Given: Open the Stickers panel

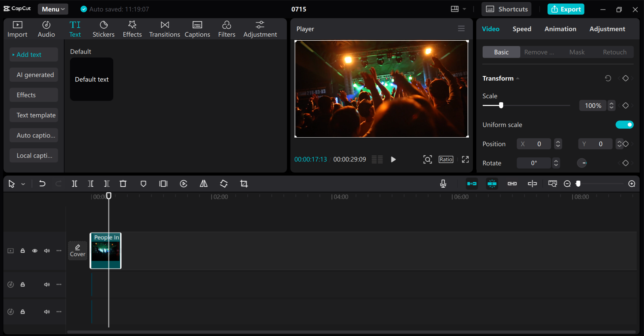Looking at the screenshot, I should coord(104,29).
